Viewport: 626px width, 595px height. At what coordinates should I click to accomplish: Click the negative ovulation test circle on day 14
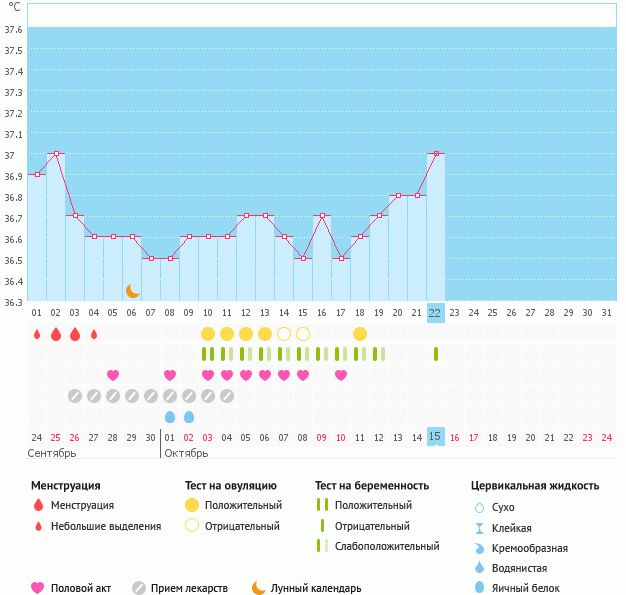284,334
